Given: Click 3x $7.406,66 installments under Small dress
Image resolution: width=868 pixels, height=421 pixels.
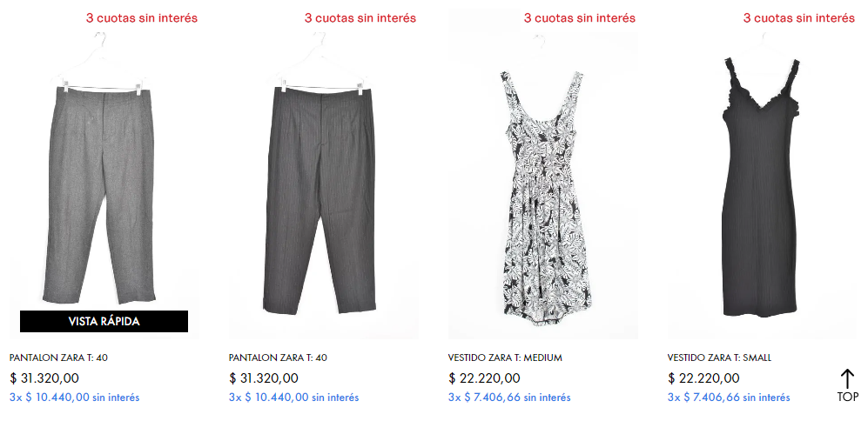Looking at the screenshot, I should (x=729, y=398).
